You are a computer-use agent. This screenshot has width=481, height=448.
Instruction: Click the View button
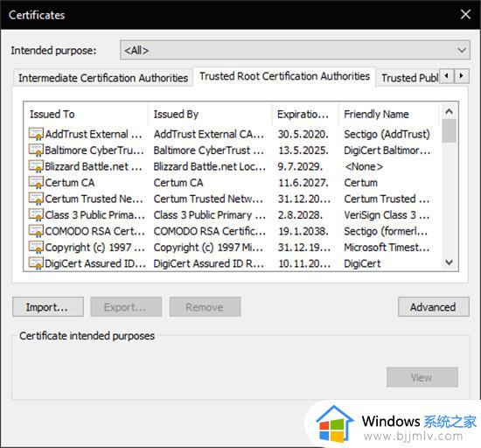coord(422,377)
